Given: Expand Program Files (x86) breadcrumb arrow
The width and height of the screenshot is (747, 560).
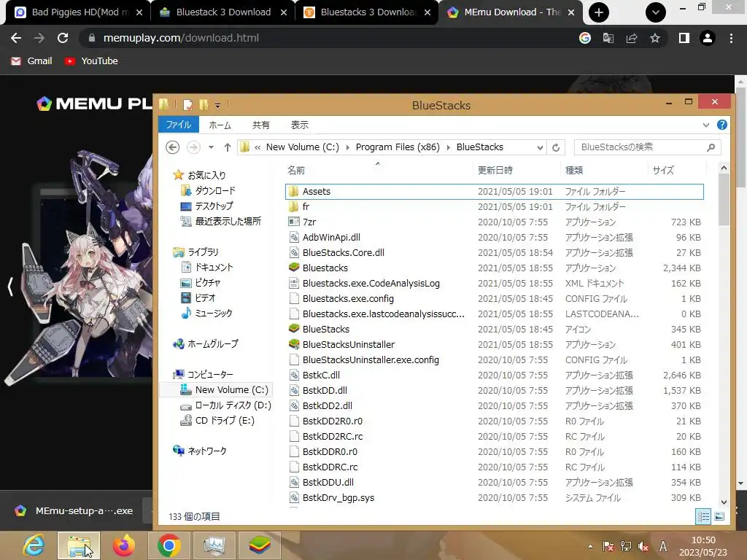Looking at the screenshot, I should pyautogui.click(x=449, y=147).
